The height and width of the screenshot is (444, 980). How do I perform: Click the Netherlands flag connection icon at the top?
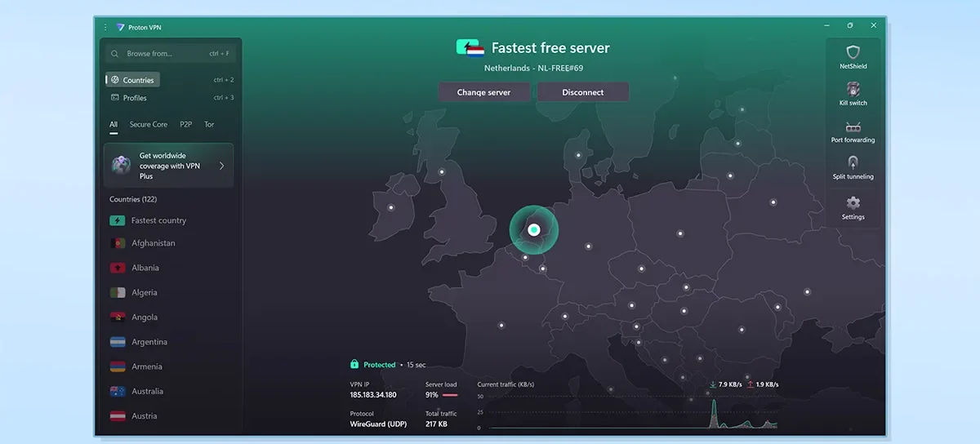tap(470, 47)
